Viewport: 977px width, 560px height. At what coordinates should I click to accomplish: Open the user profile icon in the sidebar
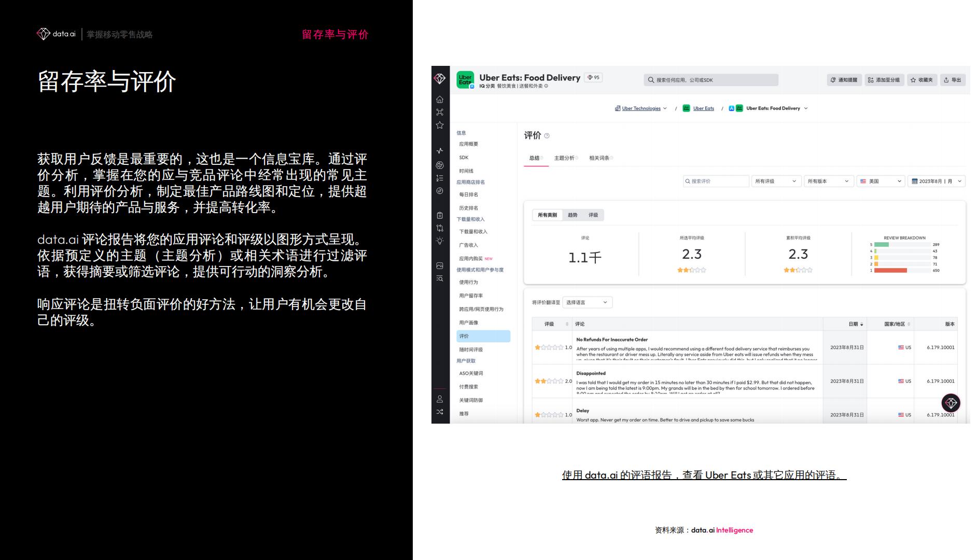pos(440,399)
